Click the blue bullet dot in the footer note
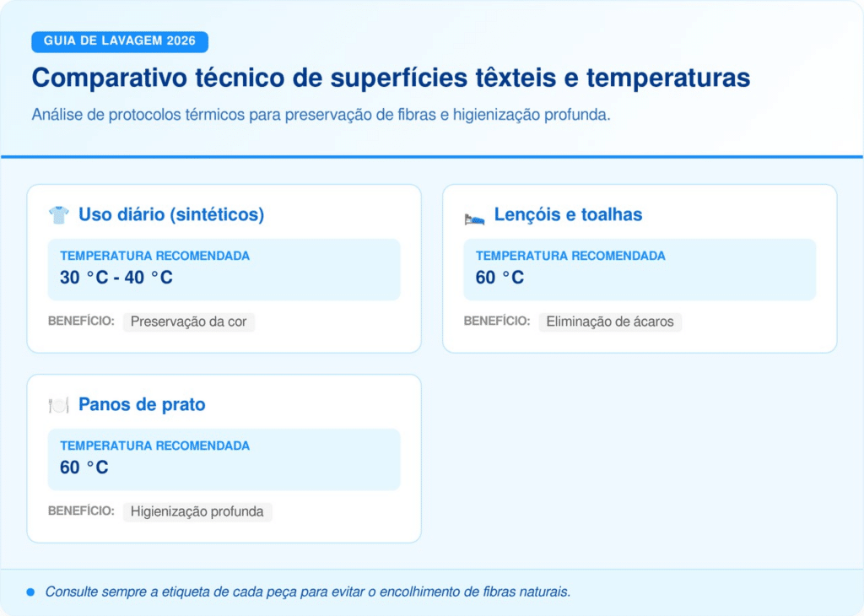 30,592
